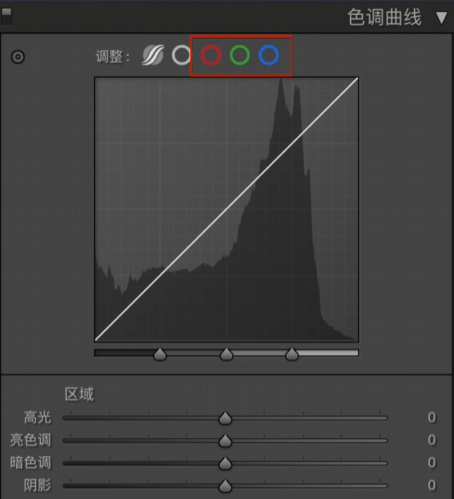Viewport: 454px width, 499px height.
Task: Select the targeted adjustment tool icon
Action: point(18,57)
